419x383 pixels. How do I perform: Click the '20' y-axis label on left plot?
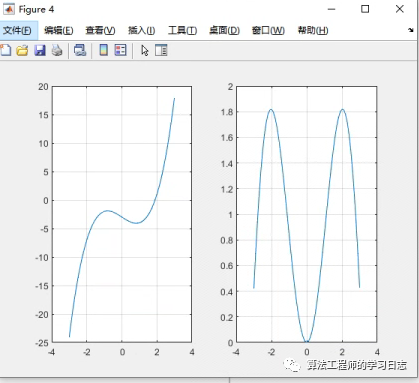pyautogui.click(x=43, y=87)
